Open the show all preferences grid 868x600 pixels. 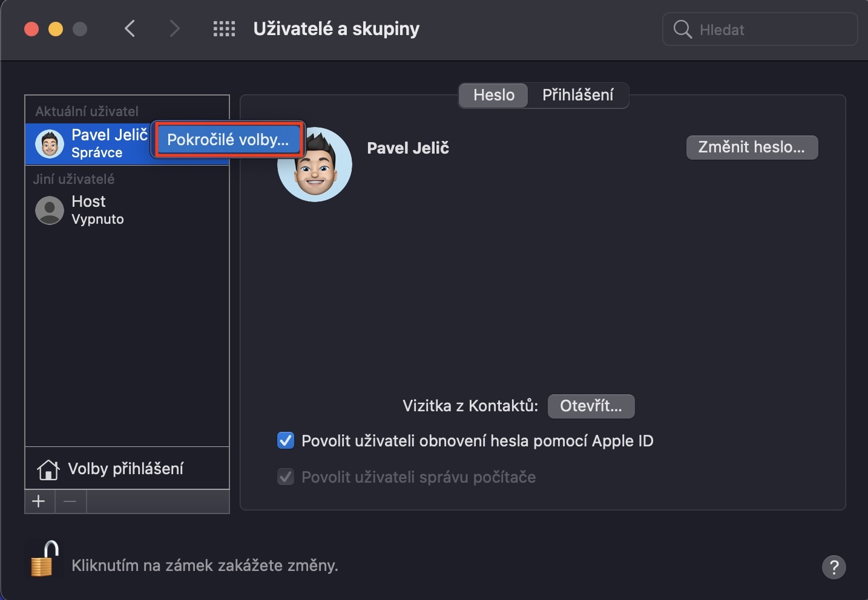click(x=224, y=29)
